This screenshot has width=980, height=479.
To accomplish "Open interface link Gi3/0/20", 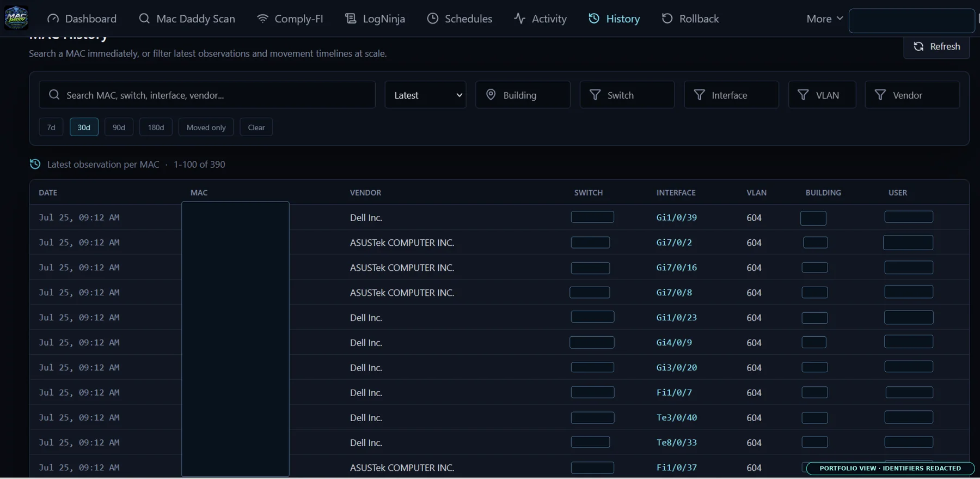I will coord(676,368).
